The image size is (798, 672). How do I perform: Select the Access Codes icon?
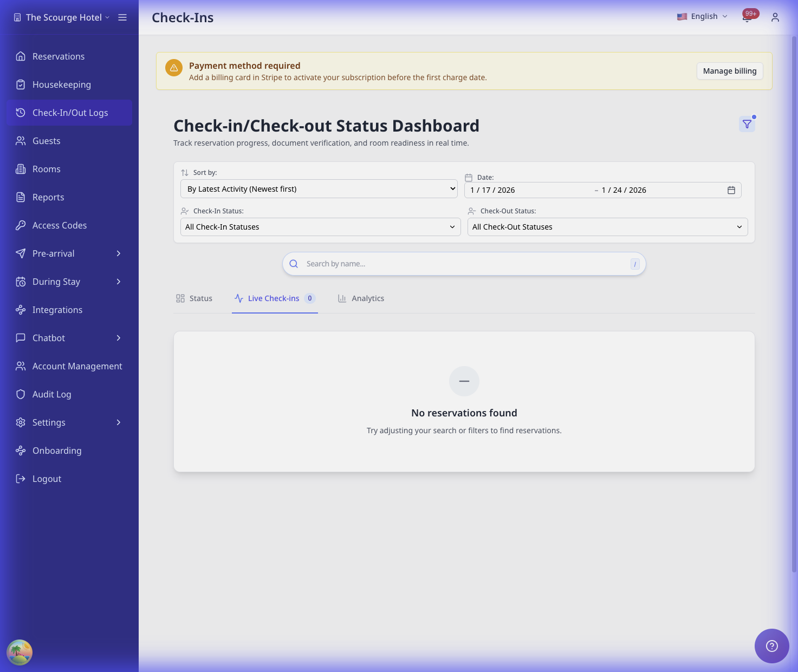point(20,225)
